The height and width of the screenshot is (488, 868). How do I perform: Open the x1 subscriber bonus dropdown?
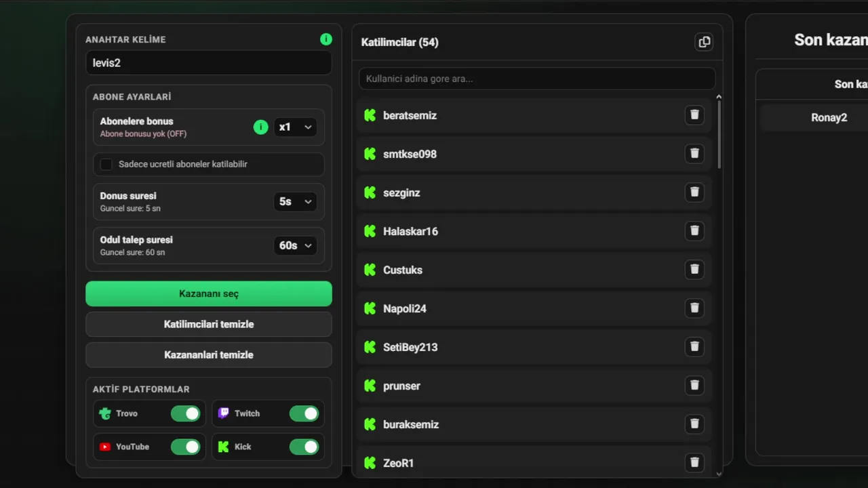coord(295,127)
